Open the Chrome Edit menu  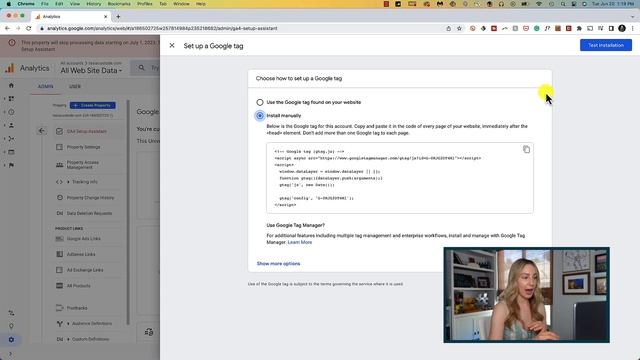(59, 4)
